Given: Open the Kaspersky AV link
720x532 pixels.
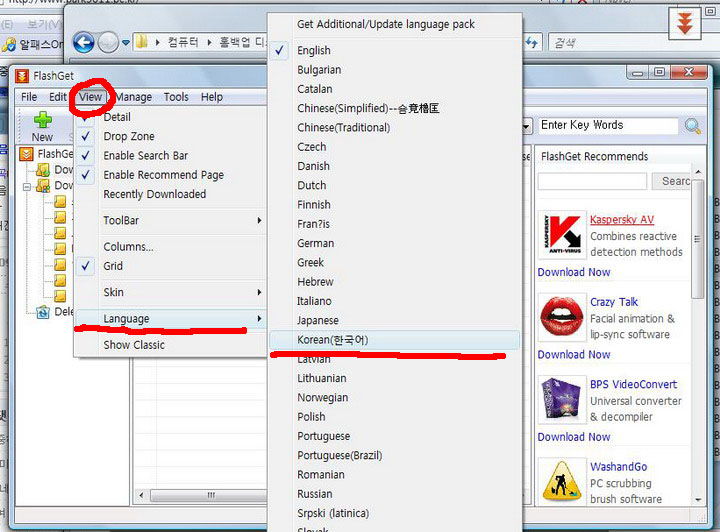Looking at the screenshot, I should click(x=621, y=220).
